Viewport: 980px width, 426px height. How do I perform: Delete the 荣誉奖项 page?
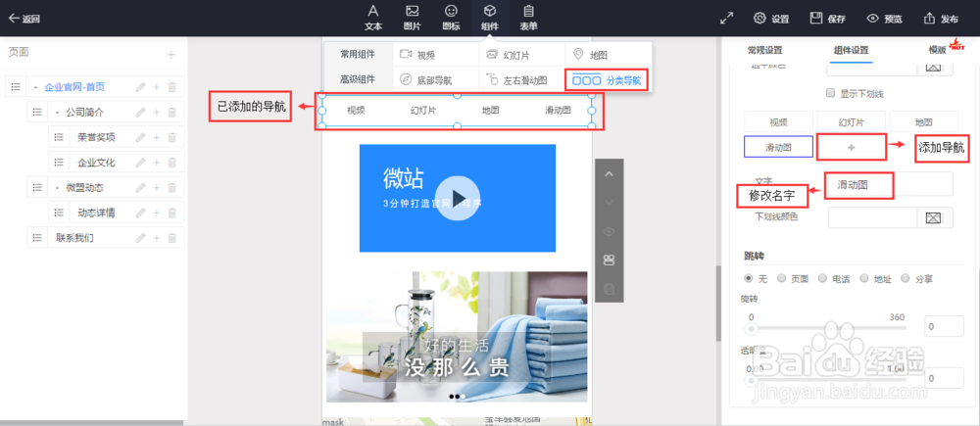(x=172, y=137)
